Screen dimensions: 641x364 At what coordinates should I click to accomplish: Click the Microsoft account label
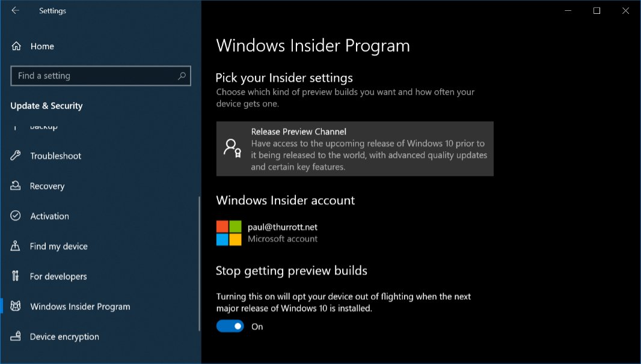(283, 239)
